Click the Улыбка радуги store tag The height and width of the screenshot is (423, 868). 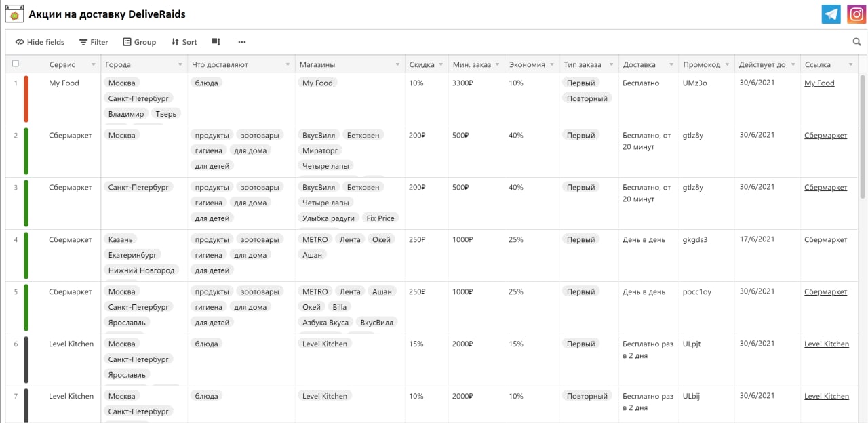(x=328, y=218)
